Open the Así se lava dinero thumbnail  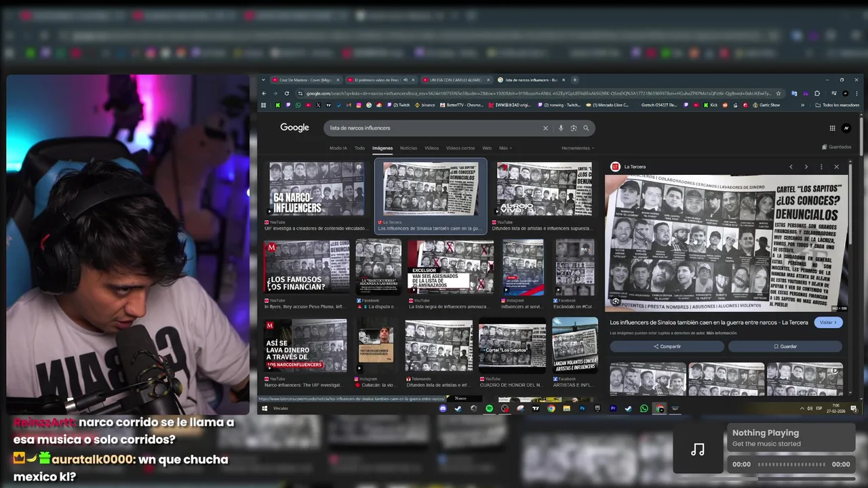coord(306,345)
